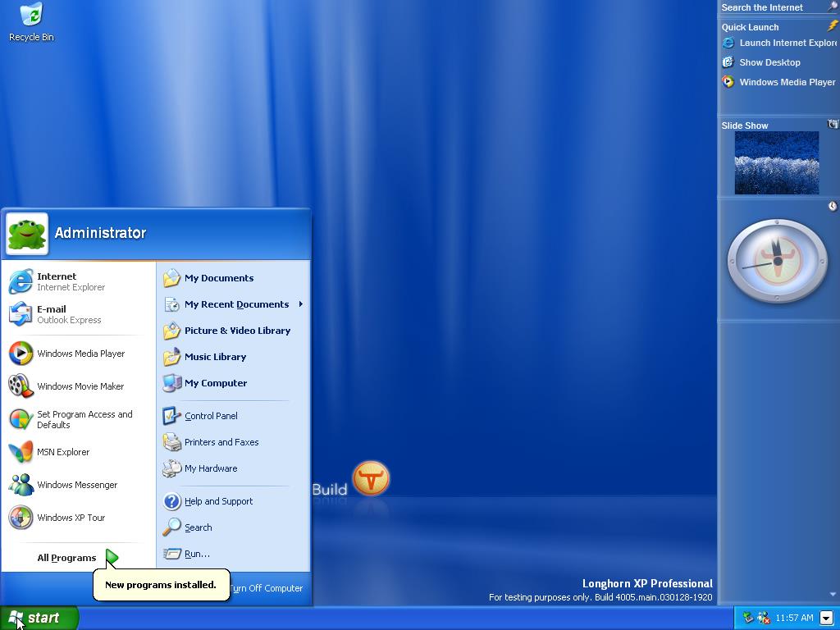Open Music Library folder
The width and height of the screenshot is (840, 630).
(234, 357)
